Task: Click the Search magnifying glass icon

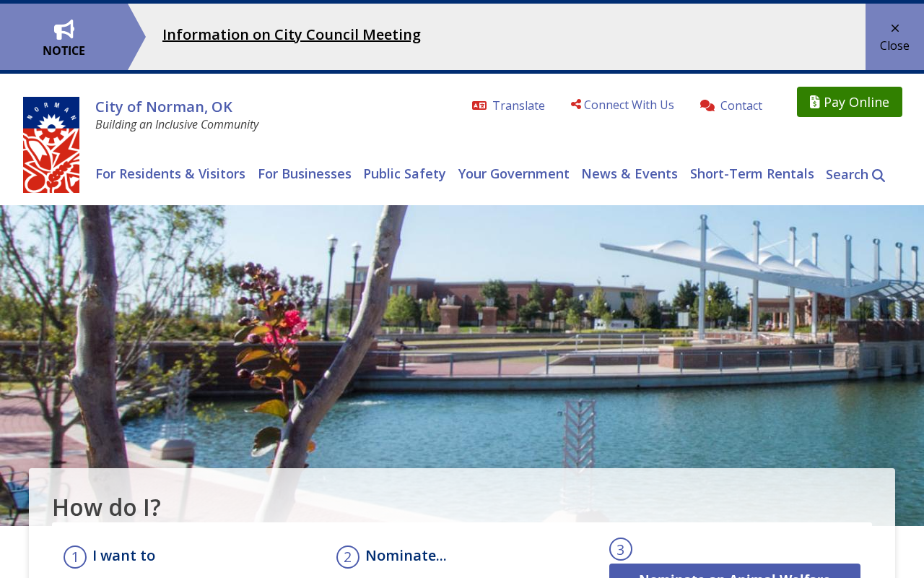Action: [x=879, y=175]
